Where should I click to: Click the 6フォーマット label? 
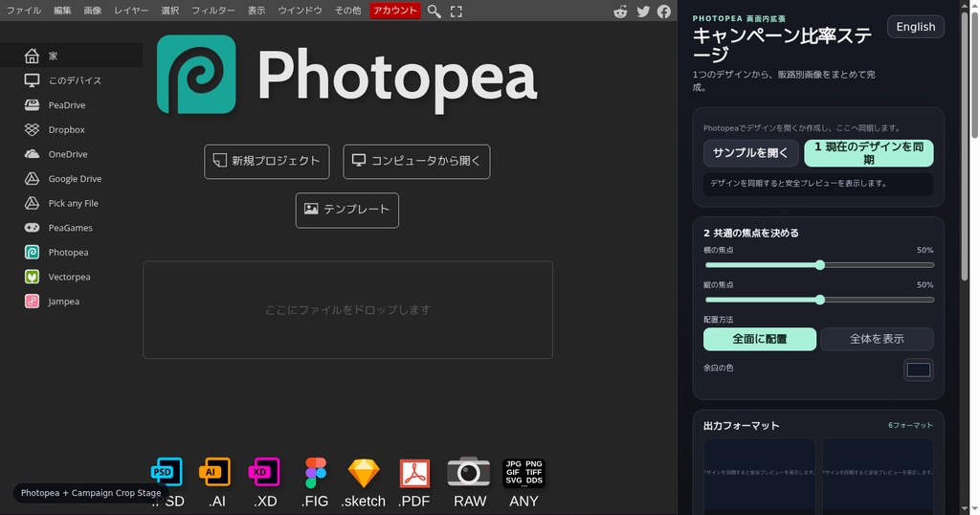(910, 426)
